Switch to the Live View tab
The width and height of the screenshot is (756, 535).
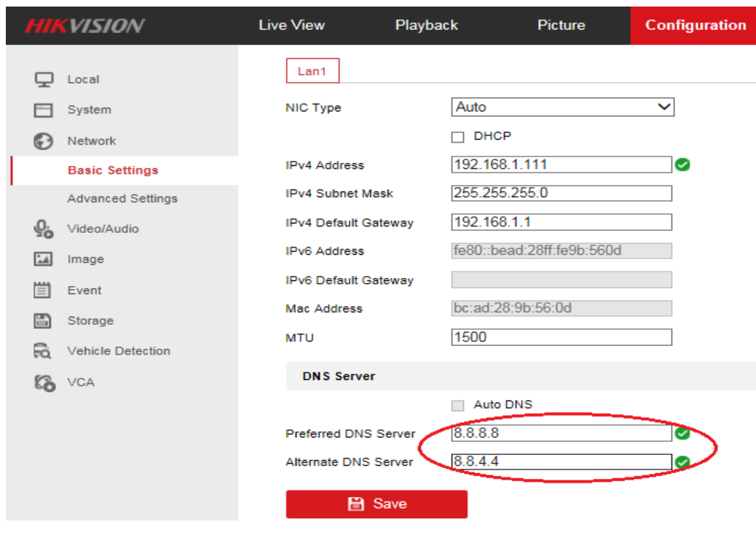[291, 25]
